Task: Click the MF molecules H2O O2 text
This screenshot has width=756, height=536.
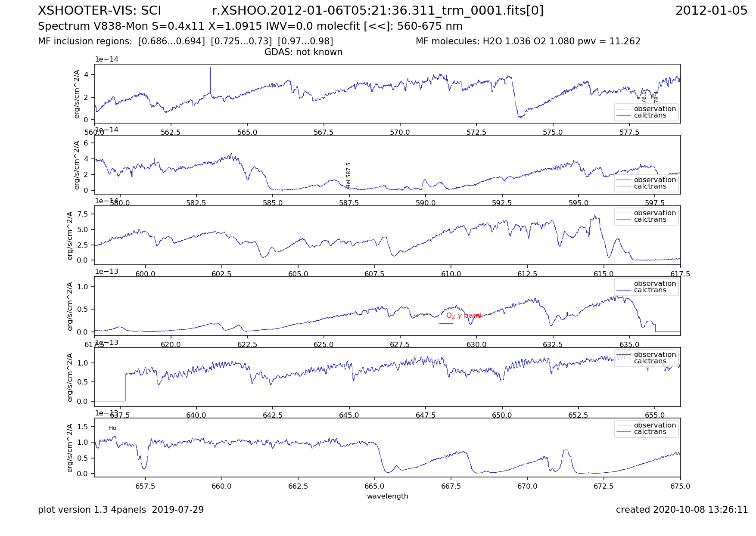Action: click(x=528, y=41)
